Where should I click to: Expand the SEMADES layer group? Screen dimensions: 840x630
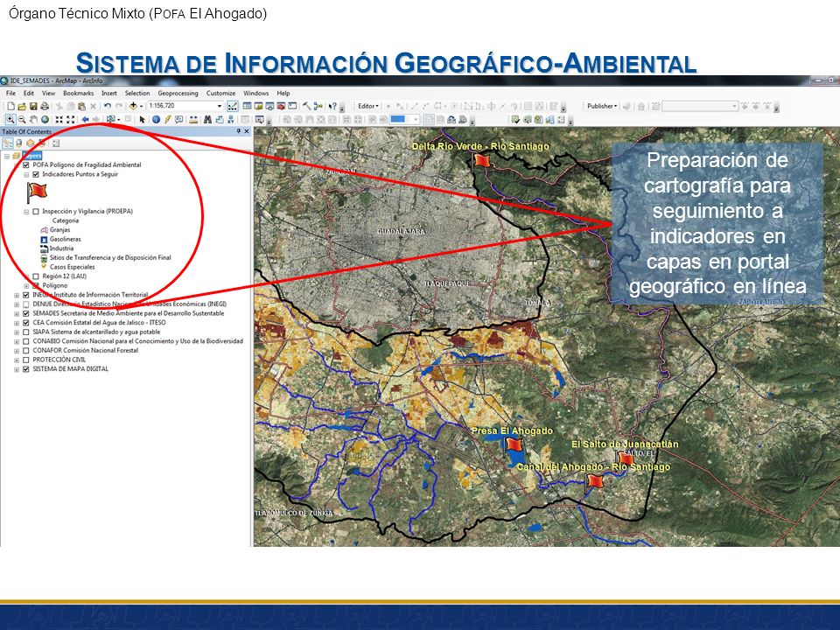[17, 314]
